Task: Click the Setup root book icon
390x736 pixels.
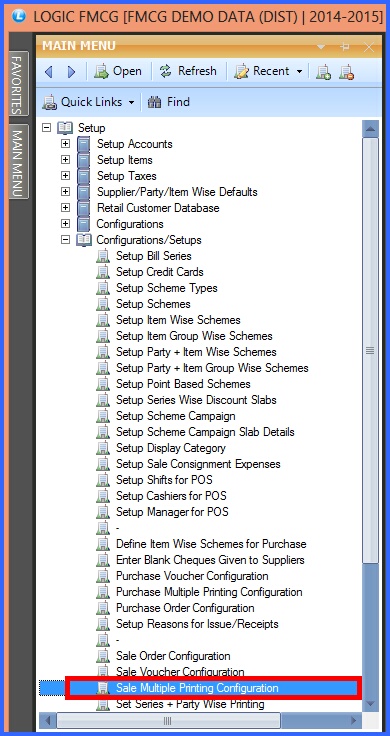Action: (x=65, y=128)
